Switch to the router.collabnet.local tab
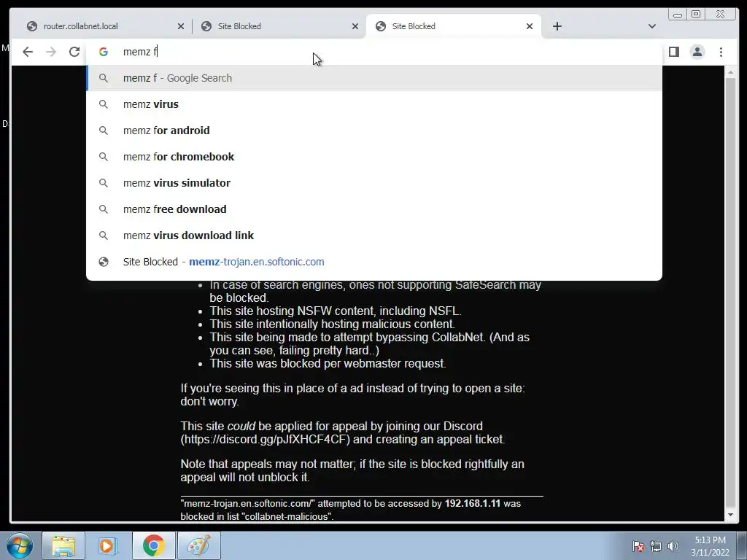The width and height of the screenshot is (747, 560). [105, 26]
